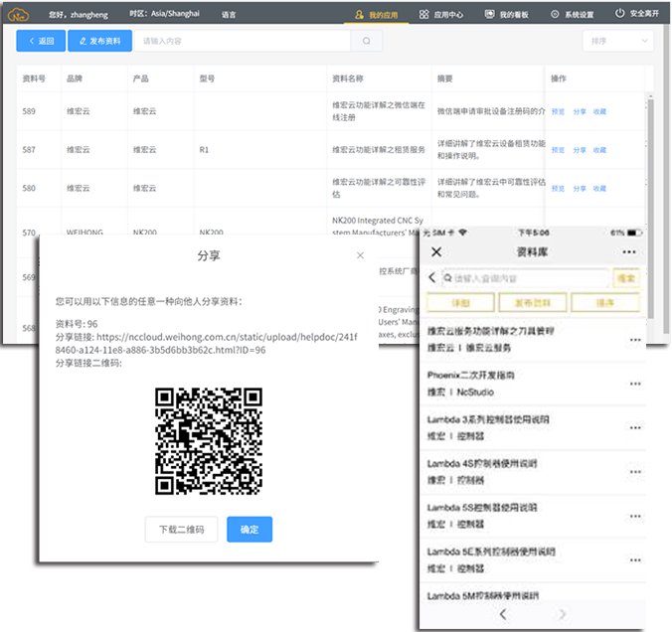The image size is (672, 632).
Task: Tap back chevron beside mobile search box
Action: click(x=432, y=277)
